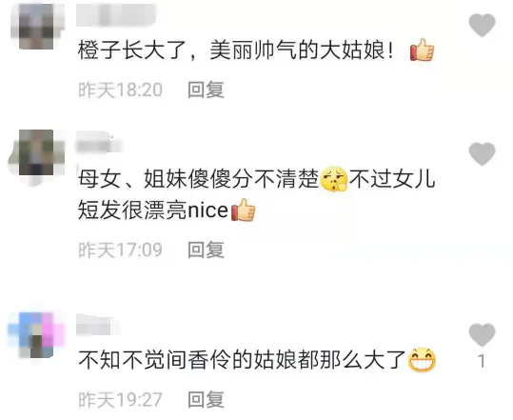Open the third commenter's blurred username

tap(98, 326)
